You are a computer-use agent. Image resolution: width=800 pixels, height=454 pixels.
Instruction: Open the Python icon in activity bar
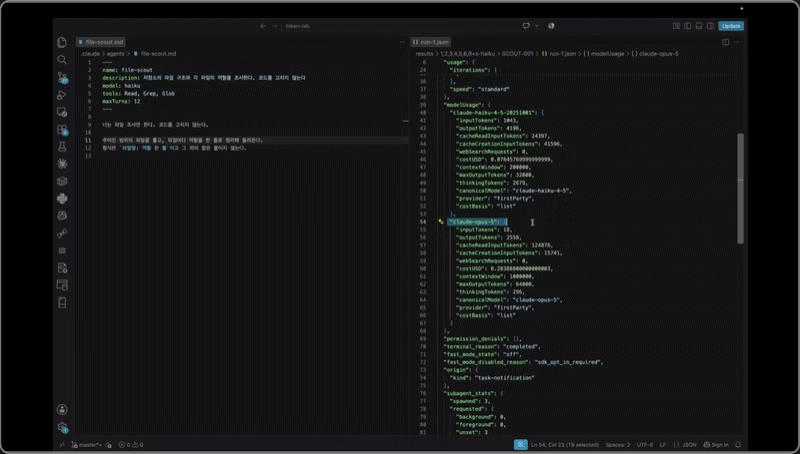62,198
